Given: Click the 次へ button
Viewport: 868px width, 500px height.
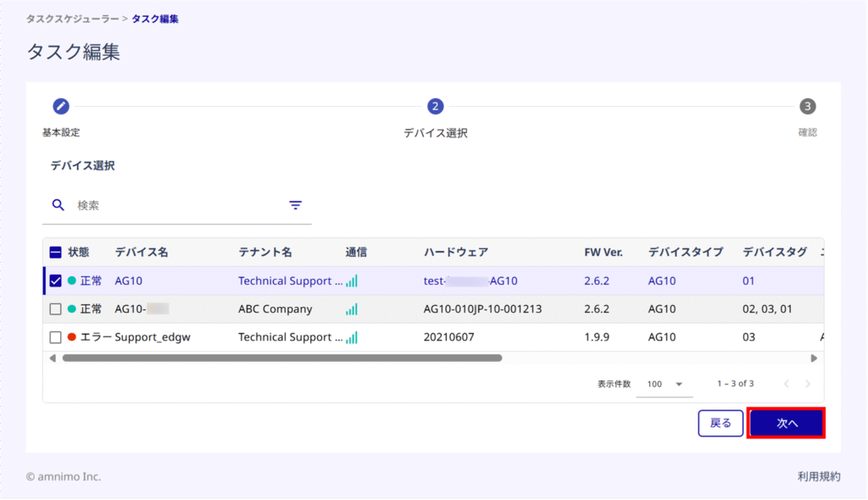Looking at the screenshot, I should pyautogui.click(x=786, y=423).
